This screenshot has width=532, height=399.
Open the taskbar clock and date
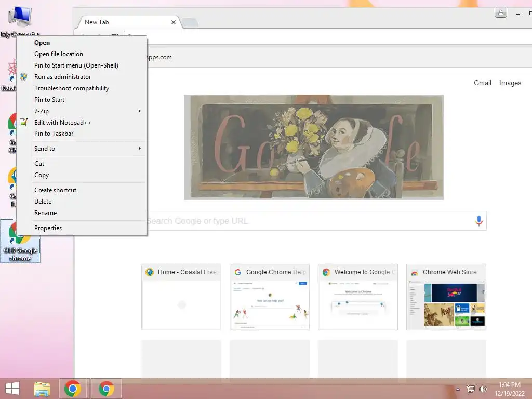coord(510,389)
